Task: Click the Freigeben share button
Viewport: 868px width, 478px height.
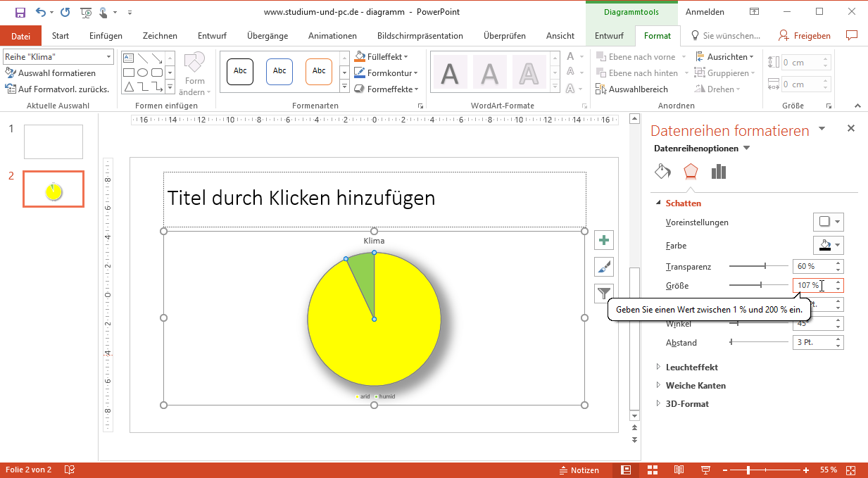Action: tap(805, 36)
